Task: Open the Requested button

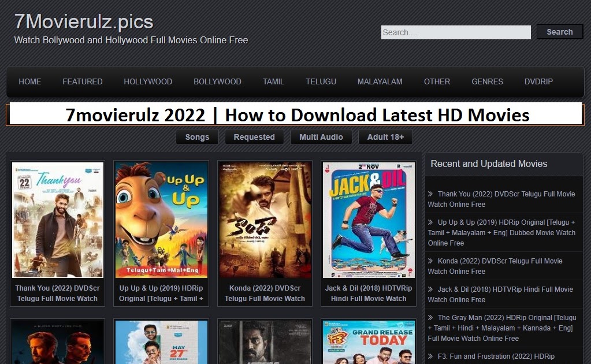Action: (254, 137)
